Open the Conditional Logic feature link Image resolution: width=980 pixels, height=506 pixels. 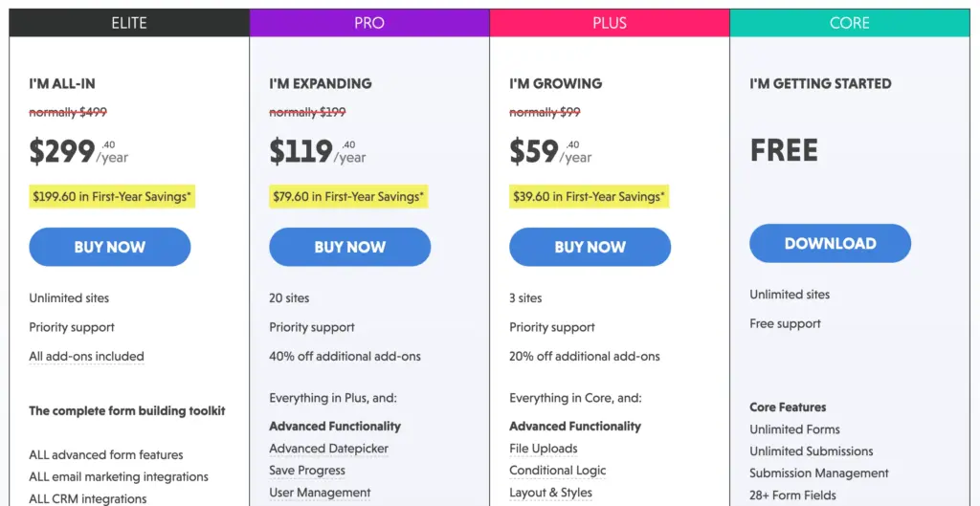click(x=557, y=471)
